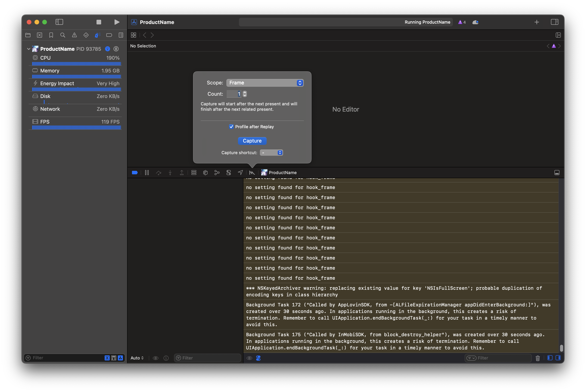This screenshot has width=586, height=392.
Task: Toggle console metadata options icon
Action: [258, 358]
